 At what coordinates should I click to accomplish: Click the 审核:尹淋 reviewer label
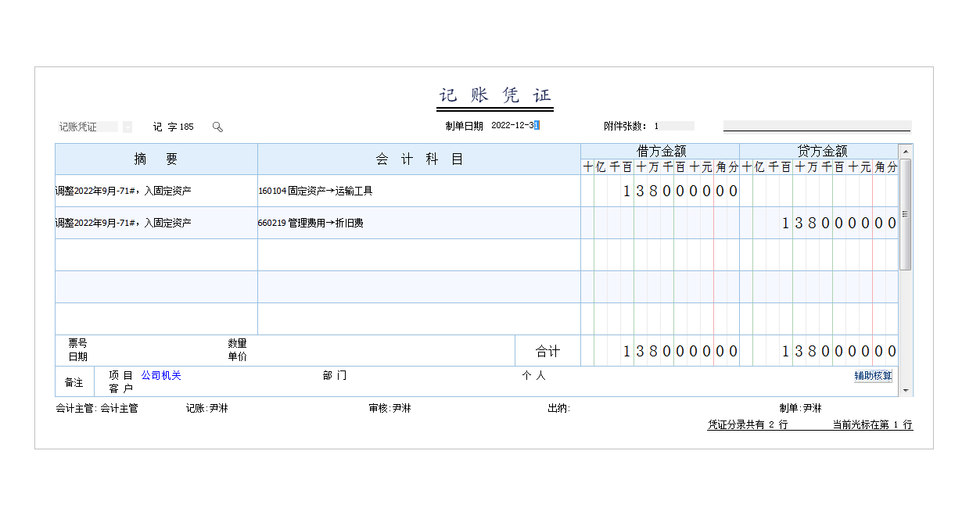pos(389,408)
